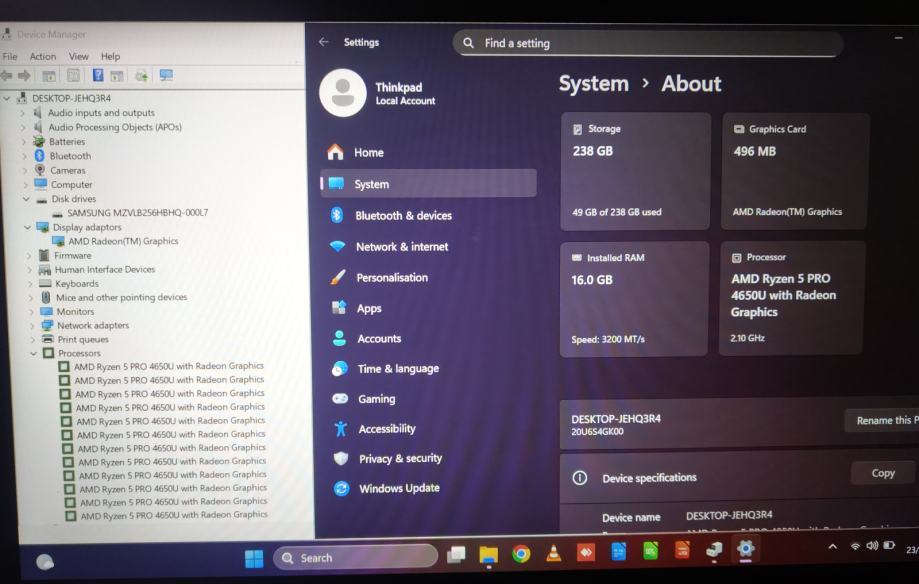Viewport: 919px width, 584px height.
Task: Open Task View from the taskbar
Action: pyautogui.click(x=457, y=554)
